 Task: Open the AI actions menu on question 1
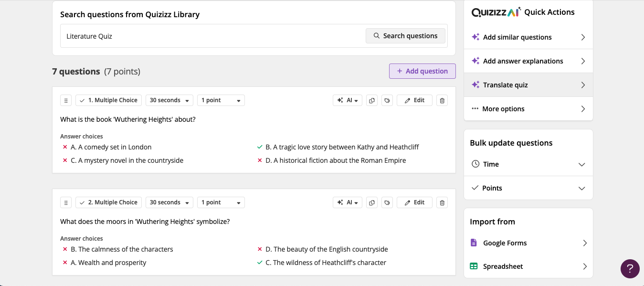pyautogui.click(x=347, y=100)
